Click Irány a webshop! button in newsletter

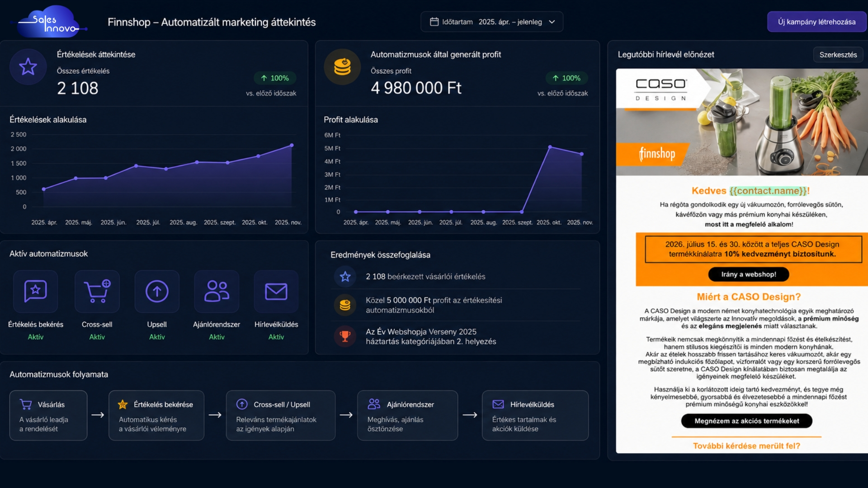749,274
